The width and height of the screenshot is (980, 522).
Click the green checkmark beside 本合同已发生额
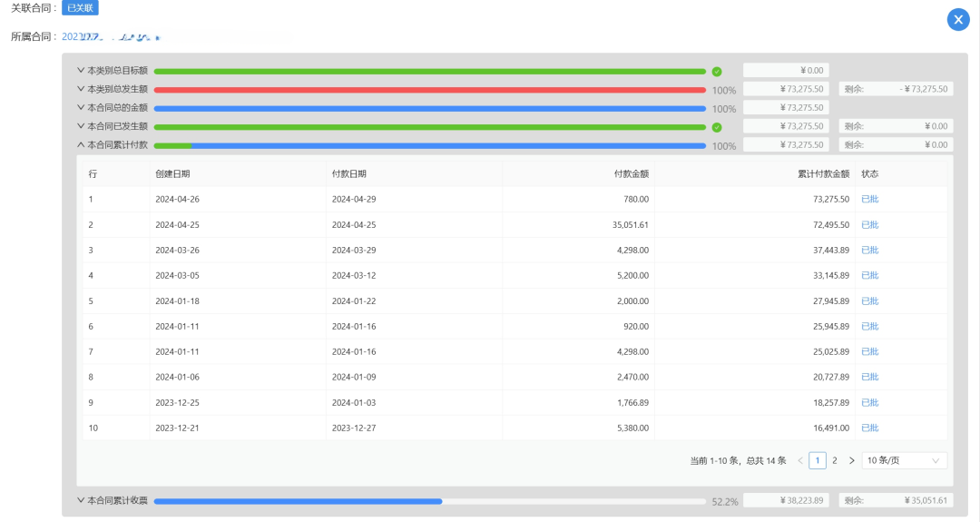(x=717, y=127)
